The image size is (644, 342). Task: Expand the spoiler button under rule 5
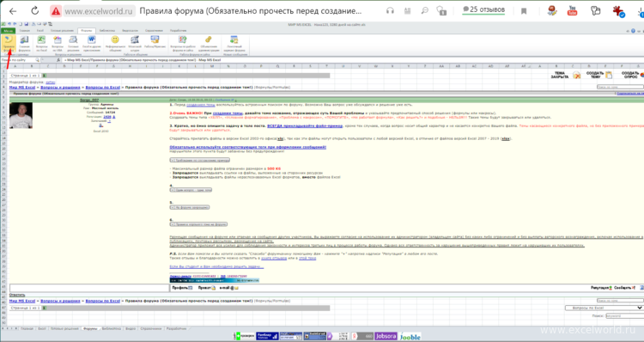(x=190, y=208)
